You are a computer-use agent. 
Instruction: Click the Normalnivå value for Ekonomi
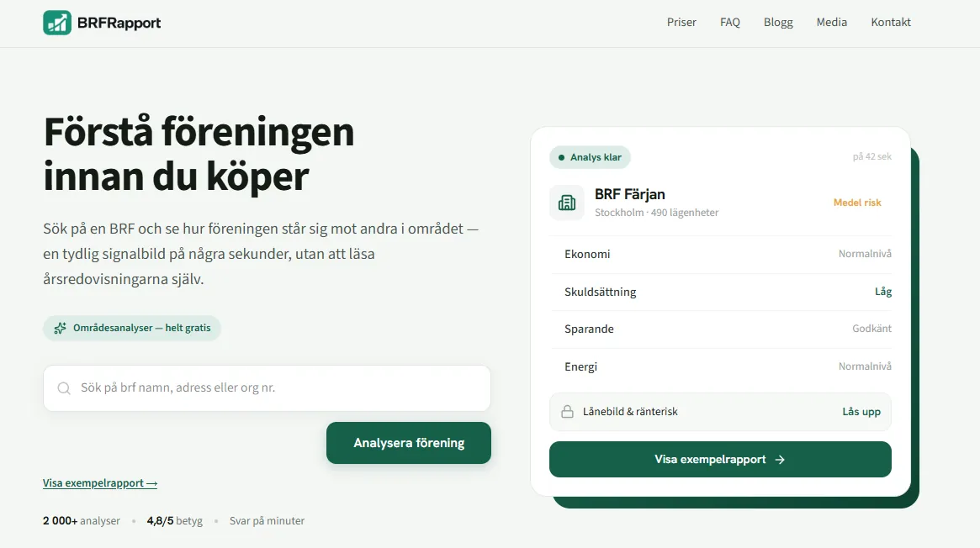pos(865,253)
